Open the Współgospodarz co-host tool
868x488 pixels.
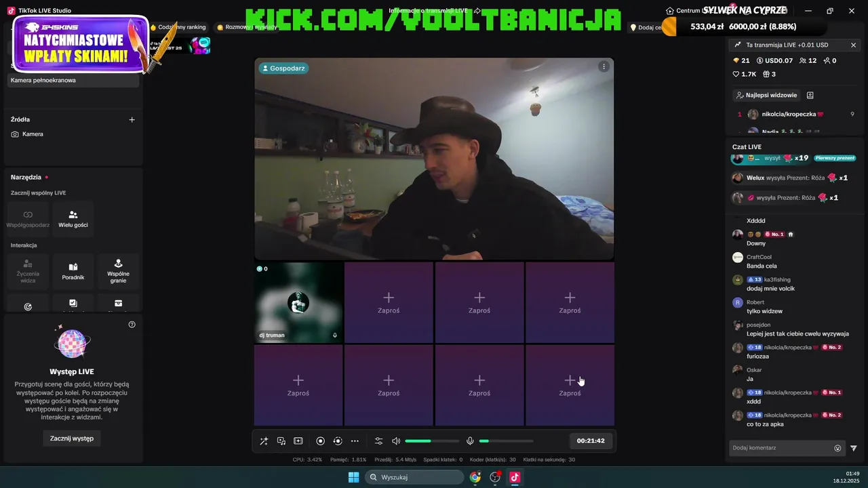tap(28, 218)
